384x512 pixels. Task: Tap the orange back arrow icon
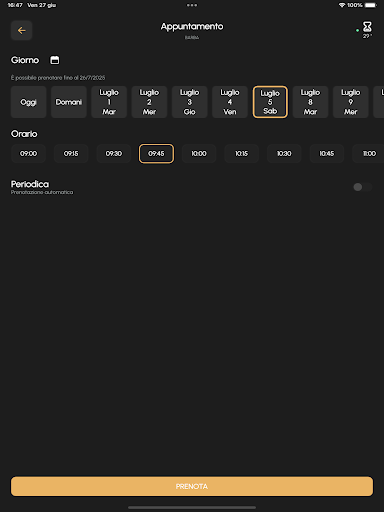(21, 30)
